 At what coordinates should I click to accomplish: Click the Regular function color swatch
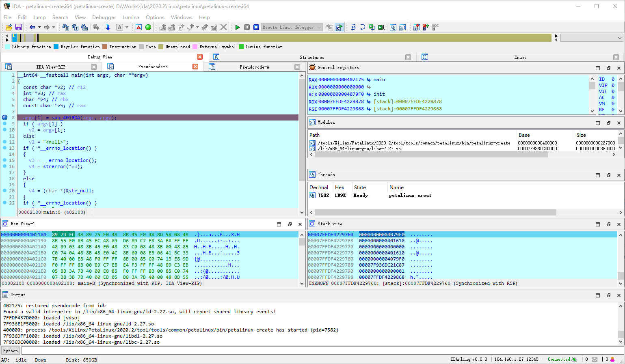tap(56, 47)
